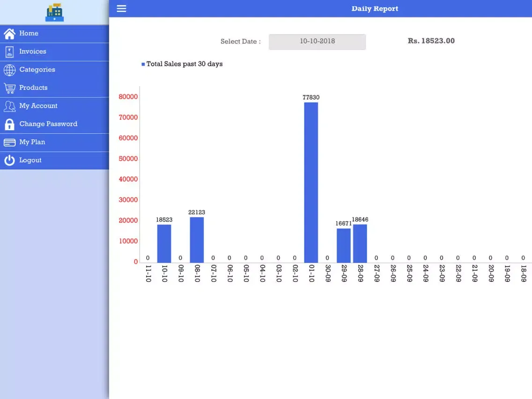Click the 18646 bar for 28-09

pyautogui.click(x=360, y=243)
